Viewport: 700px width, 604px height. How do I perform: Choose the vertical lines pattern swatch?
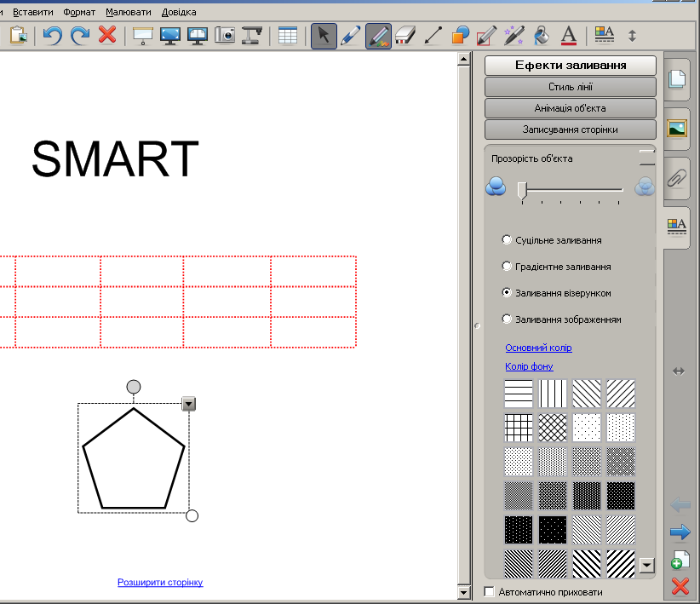coord(553,394)
